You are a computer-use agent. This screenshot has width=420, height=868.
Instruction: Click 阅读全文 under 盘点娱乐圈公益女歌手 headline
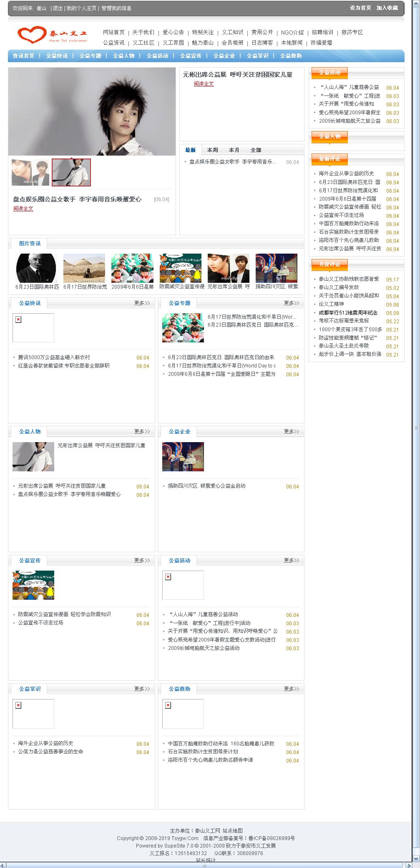23,209
